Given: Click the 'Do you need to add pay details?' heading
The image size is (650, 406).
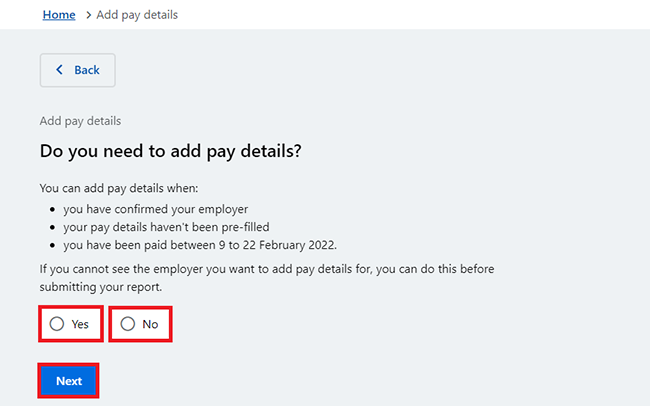Looking at the screenshot, I should (x=170, y=151).
